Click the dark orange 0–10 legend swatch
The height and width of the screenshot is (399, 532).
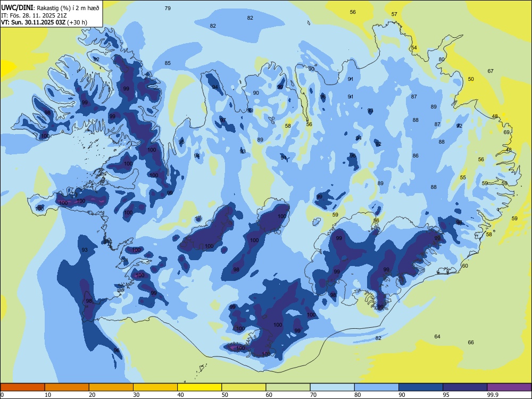[x=22, y=387]
